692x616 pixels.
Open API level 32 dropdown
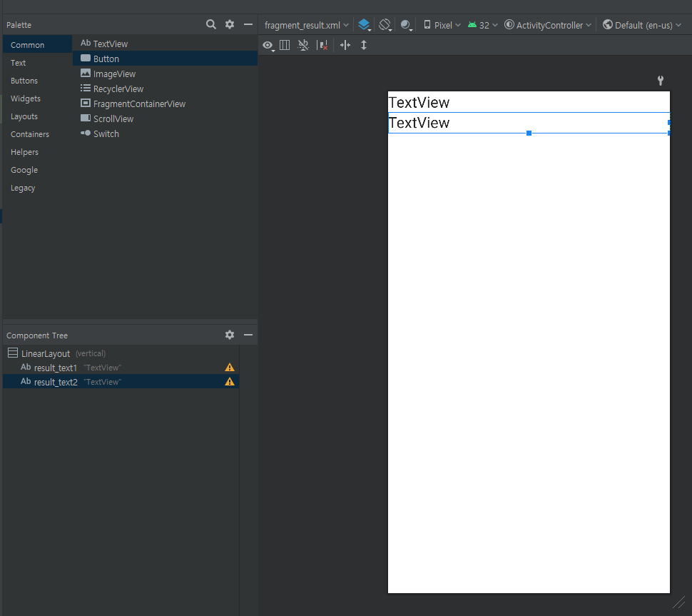482,25
